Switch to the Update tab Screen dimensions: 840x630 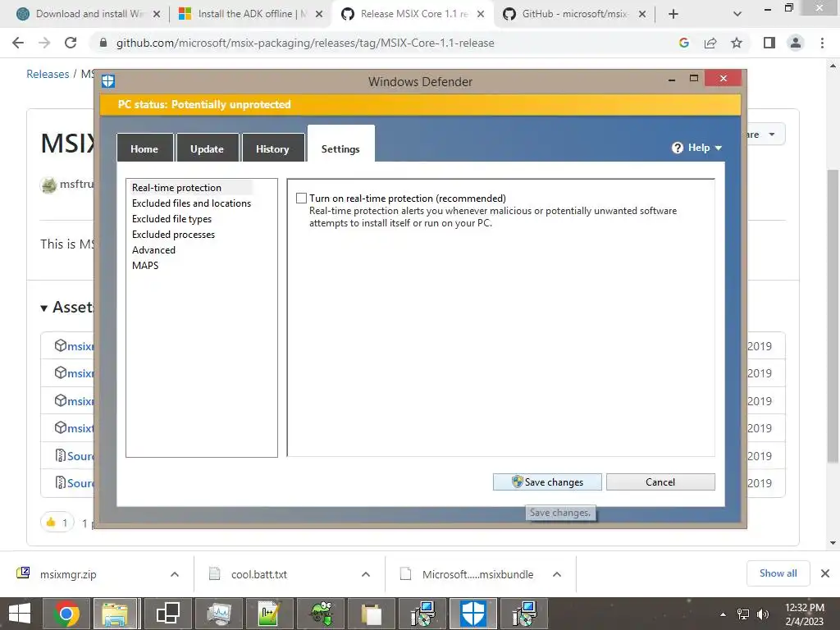pos(207,148)
